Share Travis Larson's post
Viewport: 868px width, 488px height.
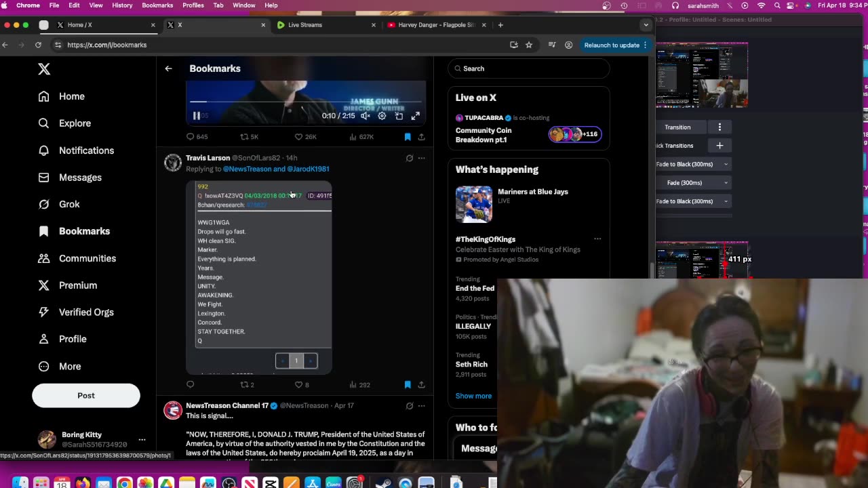(421, 385)
